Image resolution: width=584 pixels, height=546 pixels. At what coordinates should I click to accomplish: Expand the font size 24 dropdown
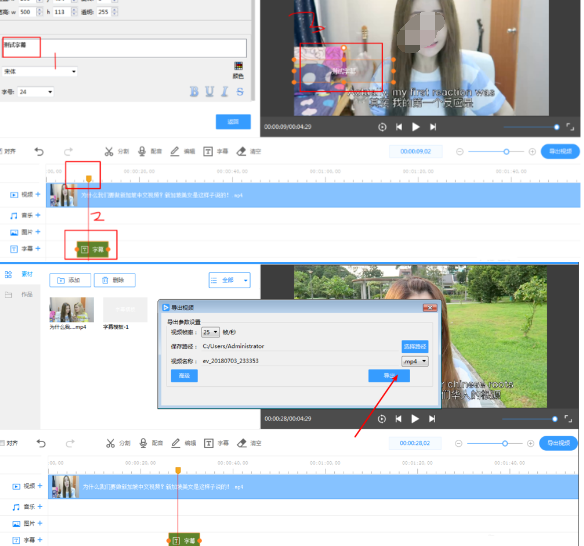coord(36,92)
